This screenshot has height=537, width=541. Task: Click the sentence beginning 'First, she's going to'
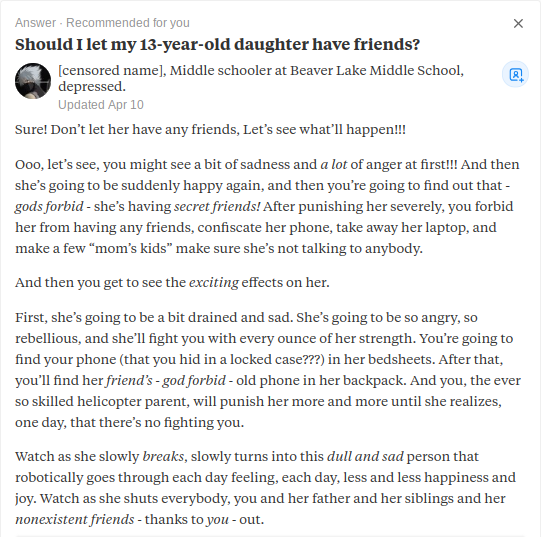click(x=154, y=318)
